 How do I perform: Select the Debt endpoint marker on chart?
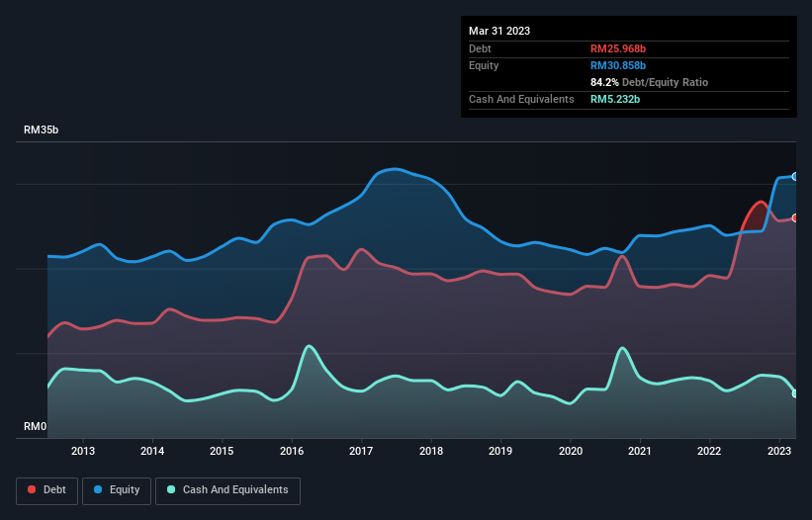pyautogui.click(x=795, y=217)
